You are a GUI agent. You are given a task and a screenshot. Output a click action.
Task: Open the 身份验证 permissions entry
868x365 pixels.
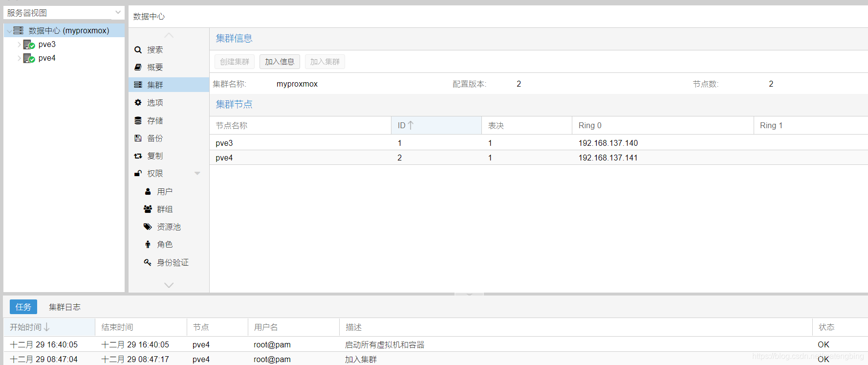pos(169,263)
